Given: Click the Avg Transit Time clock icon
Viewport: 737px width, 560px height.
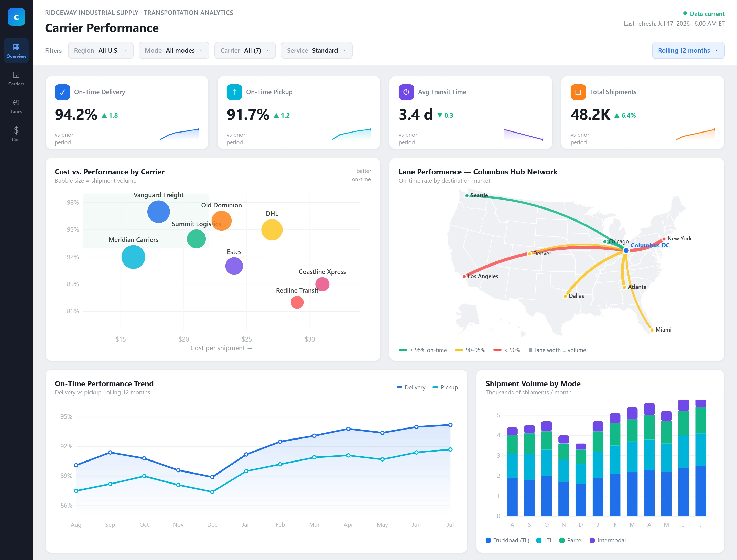Looking at the screenshot, I should coord(406,92).
